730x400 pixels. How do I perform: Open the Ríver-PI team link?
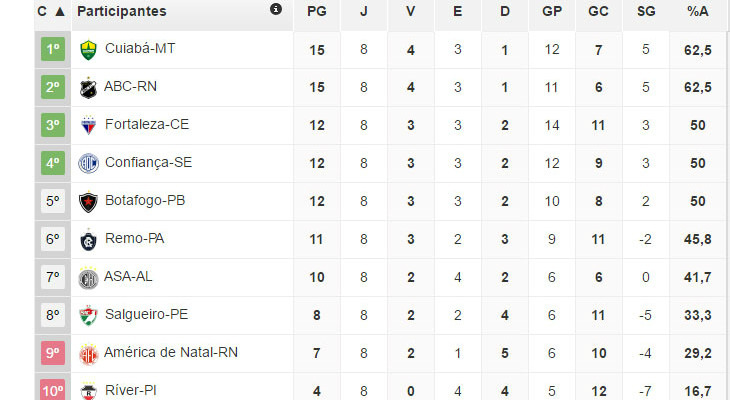click(x=132, y=389)
